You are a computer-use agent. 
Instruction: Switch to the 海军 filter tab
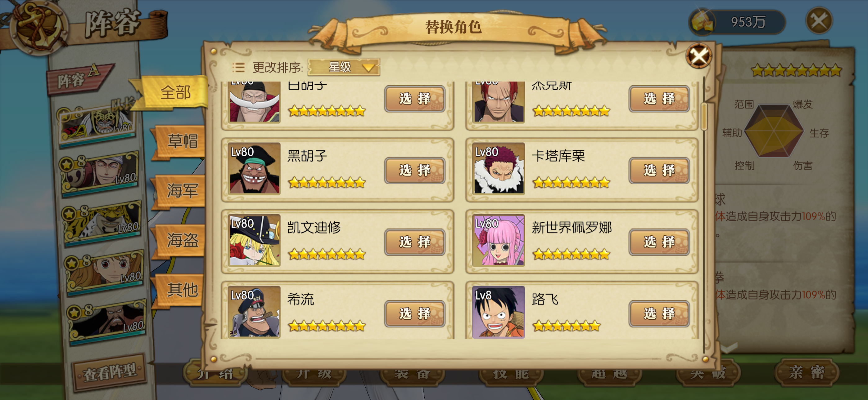180,191
